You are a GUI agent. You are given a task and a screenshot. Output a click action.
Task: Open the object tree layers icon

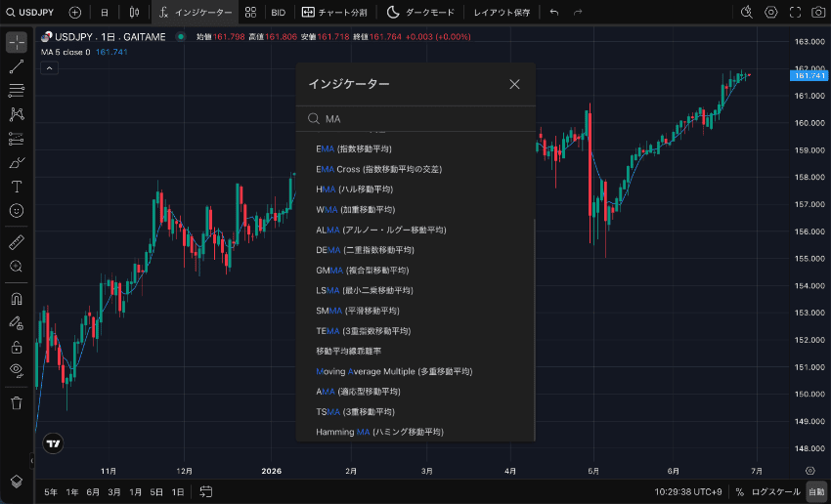[x=17, y=482]
